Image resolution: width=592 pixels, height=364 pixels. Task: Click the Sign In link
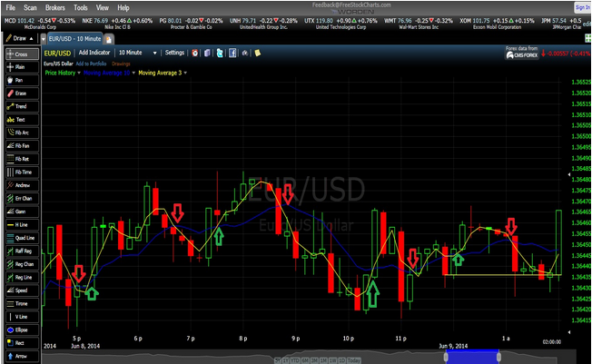582,7
